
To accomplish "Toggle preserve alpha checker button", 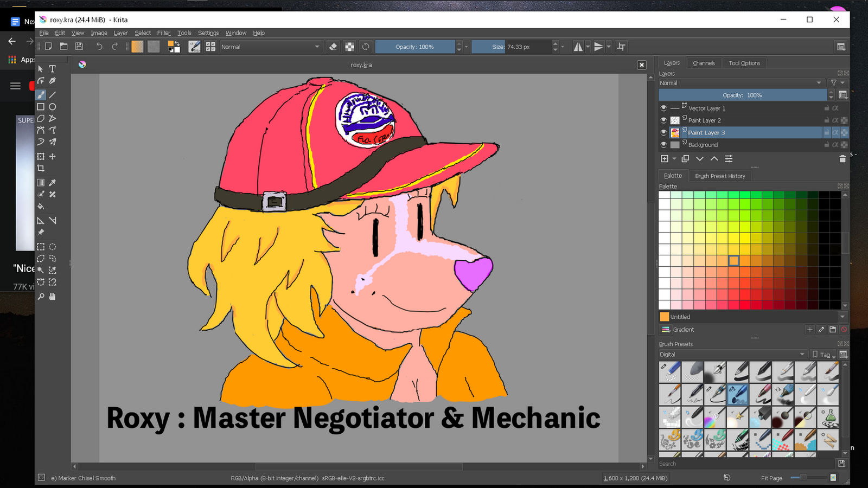I will (x=349, y=47).
